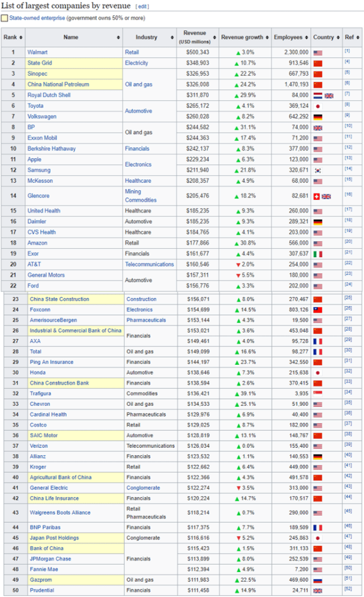Sort table by Revenue column arrows
The width and height of the screenshot is (364, 597).
tap(214, 38)
